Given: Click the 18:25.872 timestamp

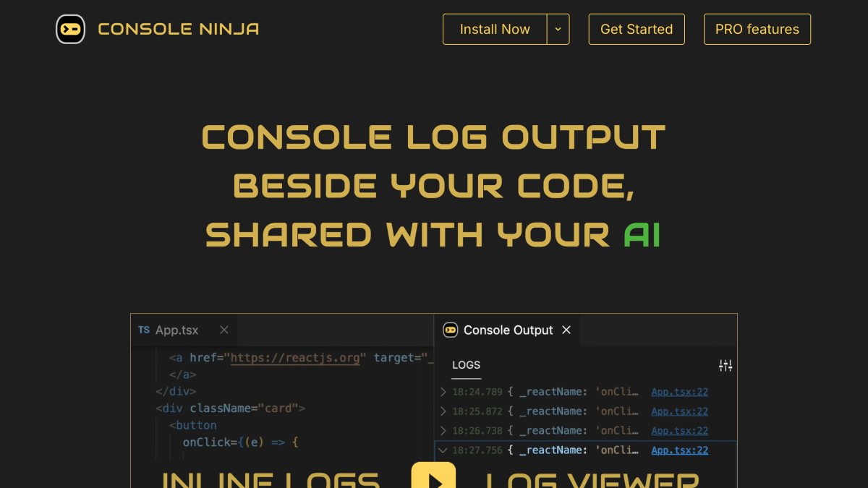Looking at the screenshot, I should pos(477,411).
